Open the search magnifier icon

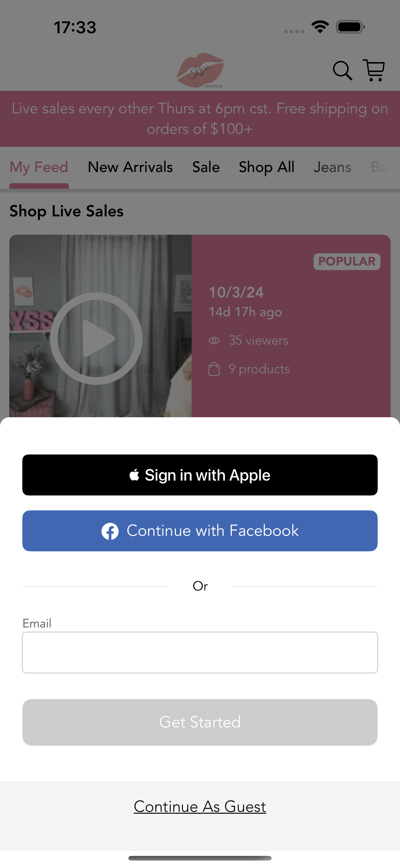[342, 70]
